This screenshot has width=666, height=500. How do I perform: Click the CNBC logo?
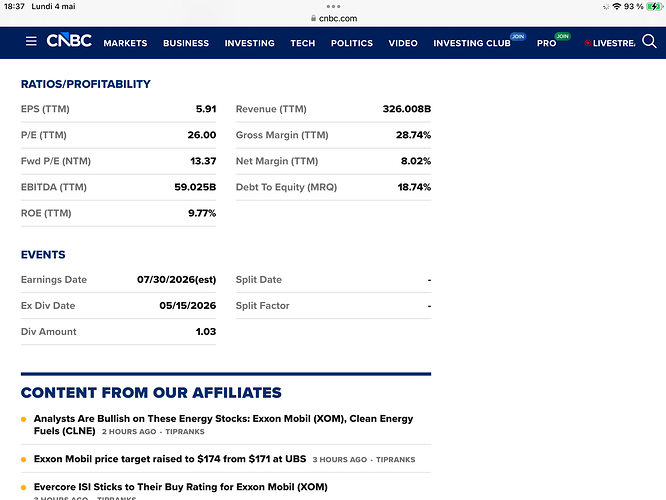pos(69,40)
